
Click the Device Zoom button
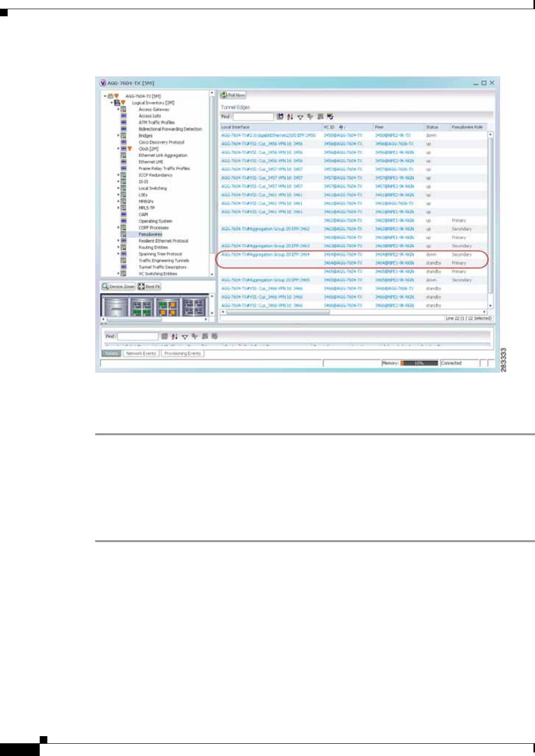pyautogui.click(x=119, y=287)
